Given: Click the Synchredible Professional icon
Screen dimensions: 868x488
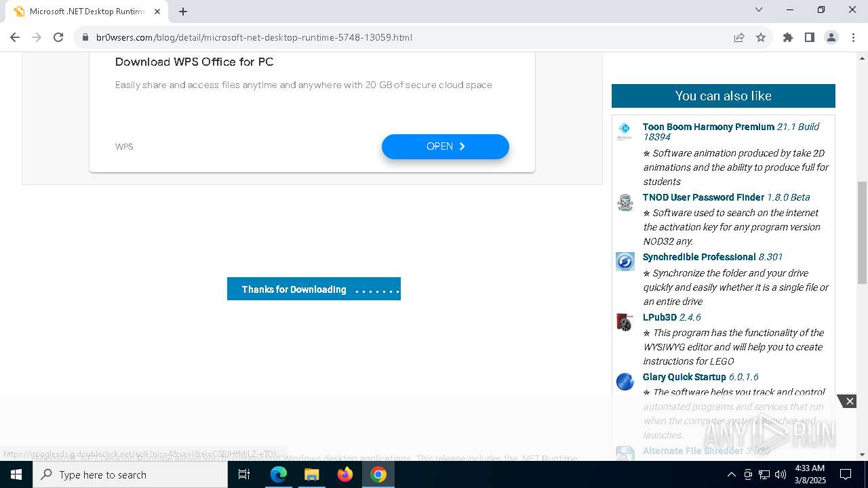Looking at the screenshot, I should coord(625,262).
